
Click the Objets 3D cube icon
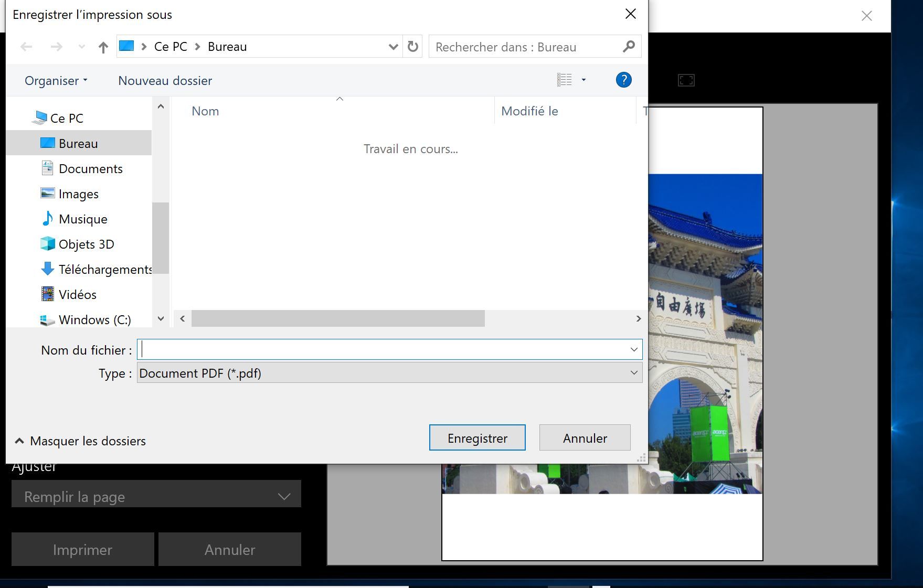click(48, 243)
